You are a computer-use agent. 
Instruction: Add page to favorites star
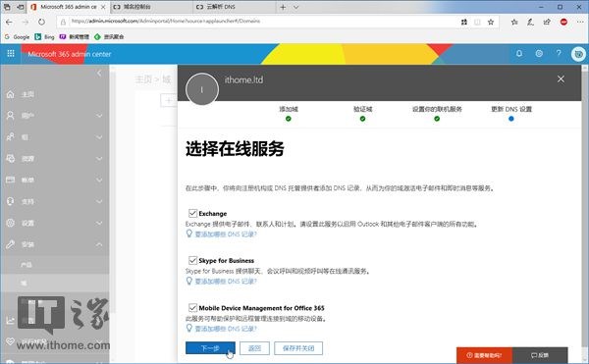(x=491, y=22)
